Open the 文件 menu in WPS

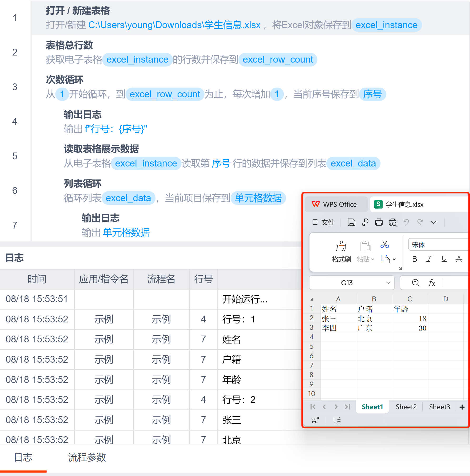[324, 222]
